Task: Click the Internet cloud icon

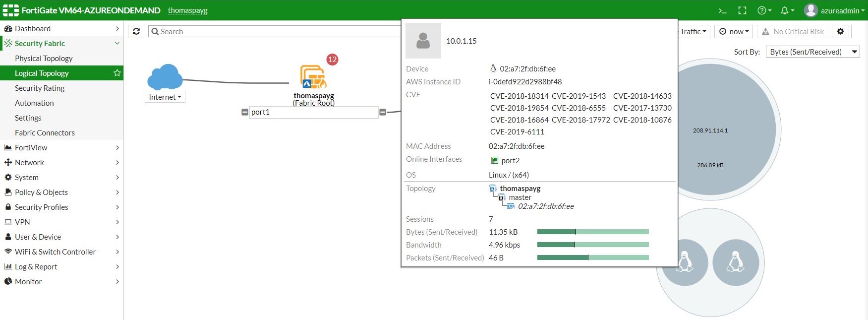Action: (165, 77)
